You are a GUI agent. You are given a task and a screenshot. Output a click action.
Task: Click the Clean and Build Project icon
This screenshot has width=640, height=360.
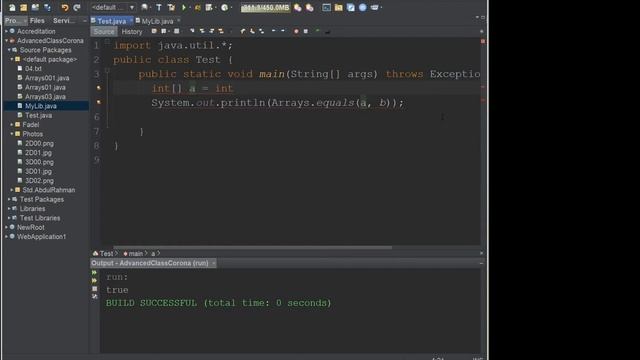[x=171, y=7]
